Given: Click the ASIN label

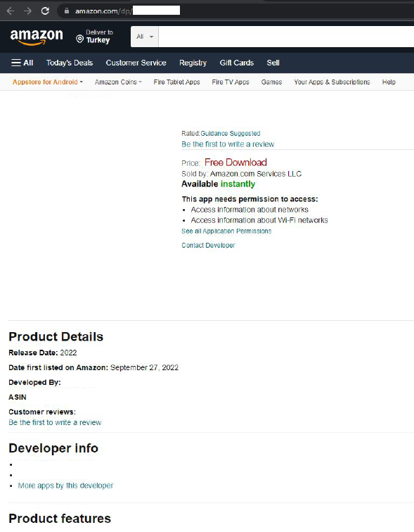Looking at the screenshot, I should pyautogui.click(x=18, y=397).
